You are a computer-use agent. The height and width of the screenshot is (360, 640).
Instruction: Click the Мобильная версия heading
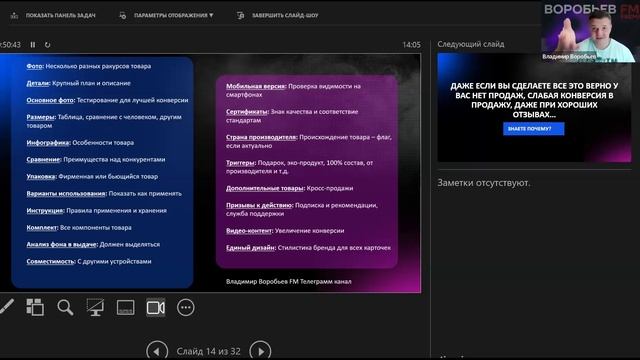click(256, 86)
